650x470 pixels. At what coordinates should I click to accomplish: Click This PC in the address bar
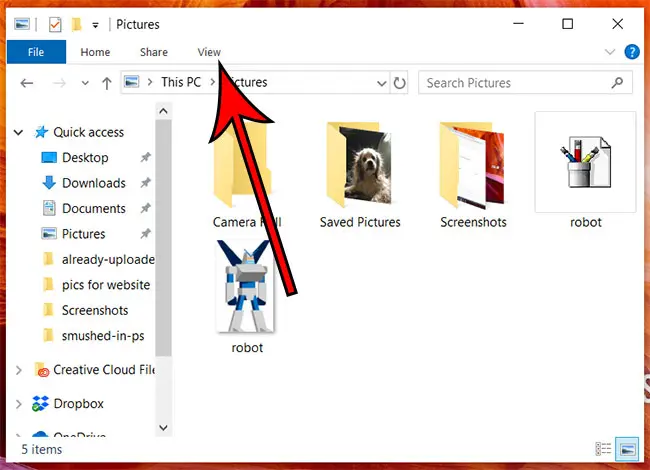181,82
